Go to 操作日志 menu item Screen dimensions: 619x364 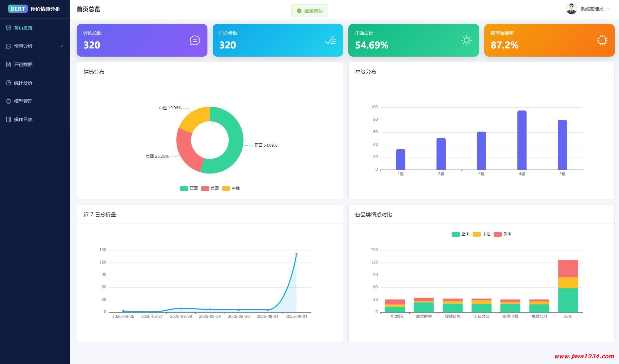(35, 119)
